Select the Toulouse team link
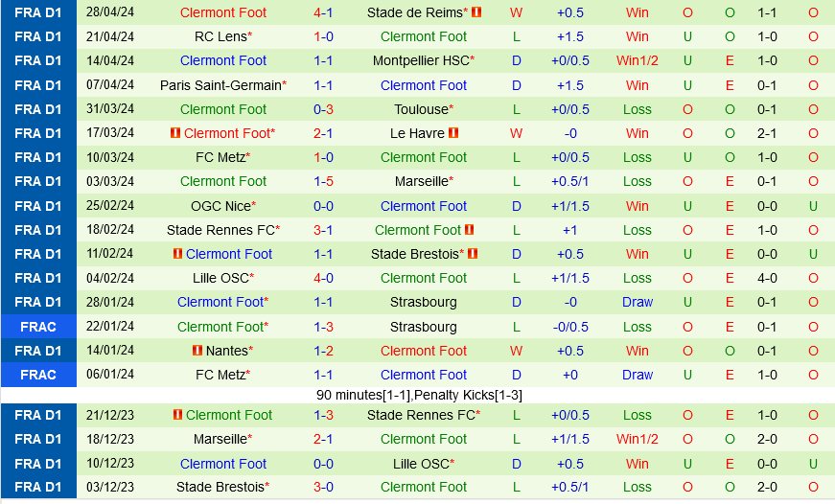835x504 pixels. [421, 109]
